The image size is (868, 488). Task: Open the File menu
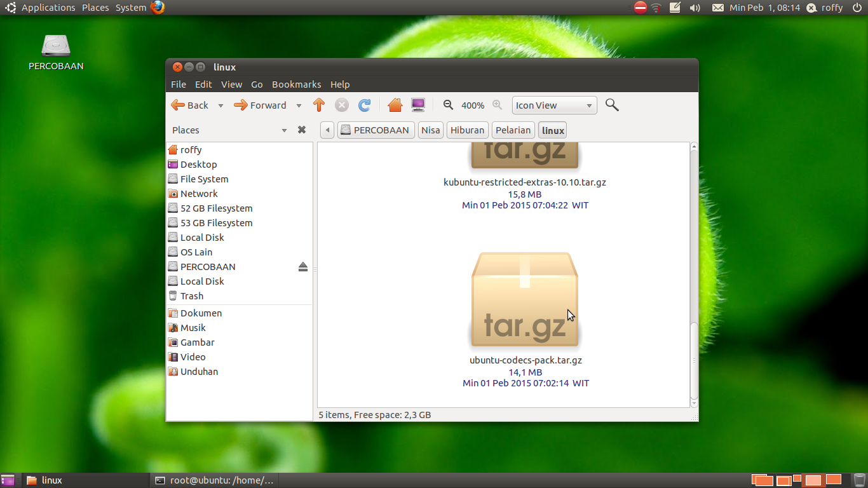pyautogui.click(x=179, y=85)
